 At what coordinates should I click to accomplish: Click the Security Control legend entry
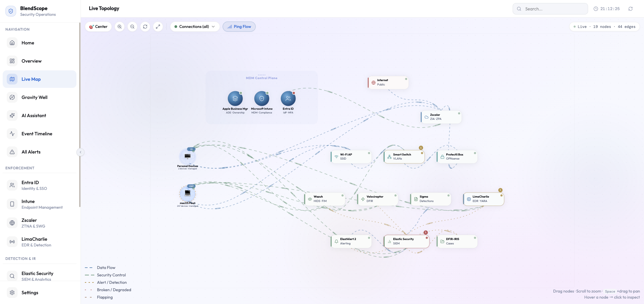pos(105,275)
